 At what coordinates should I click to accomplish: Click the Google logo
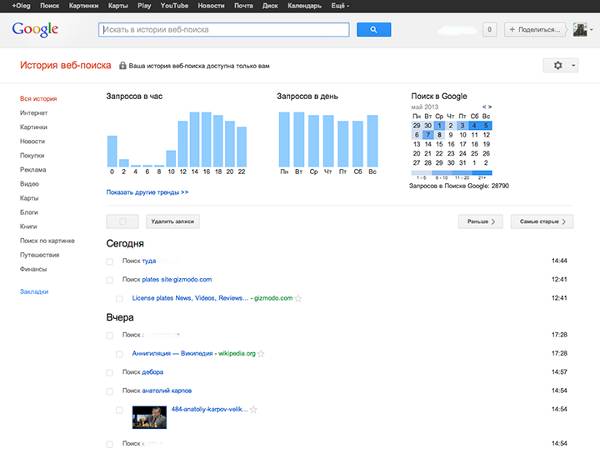pyautogui.click(x=35, y=29)
